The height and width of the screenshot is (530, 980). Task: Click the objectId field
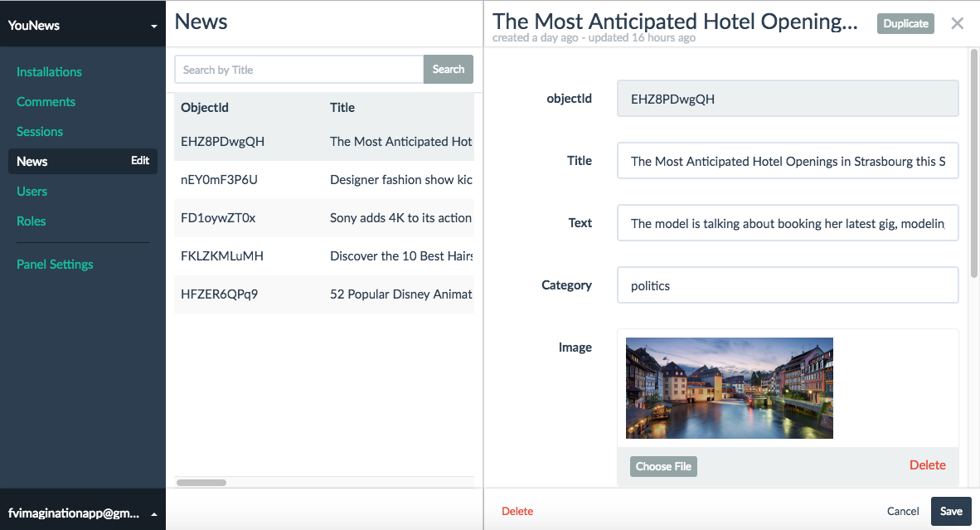788,99
